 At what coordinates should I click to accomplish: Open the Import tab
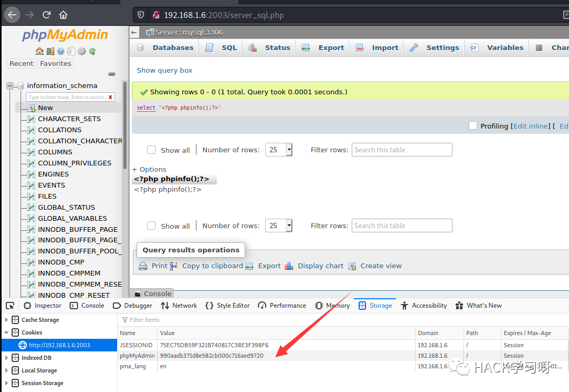pos(377,48)
